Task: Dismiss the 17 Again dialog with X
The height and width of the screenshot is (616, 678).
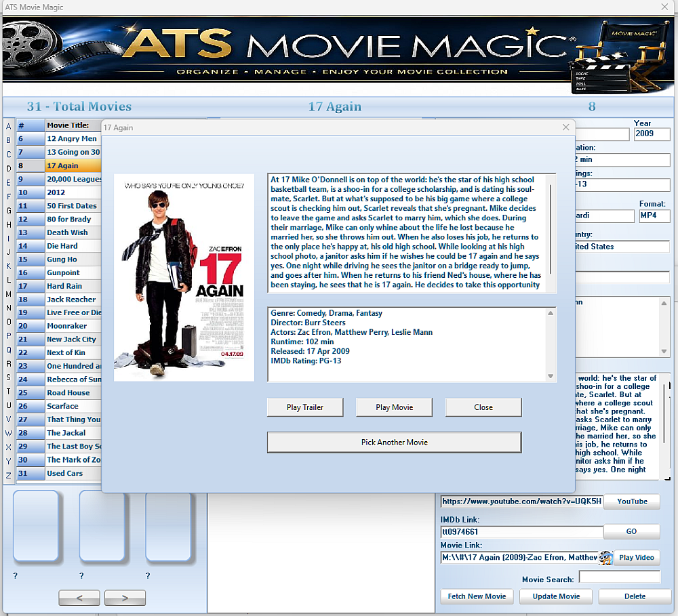Action: [x=565, y=127]
